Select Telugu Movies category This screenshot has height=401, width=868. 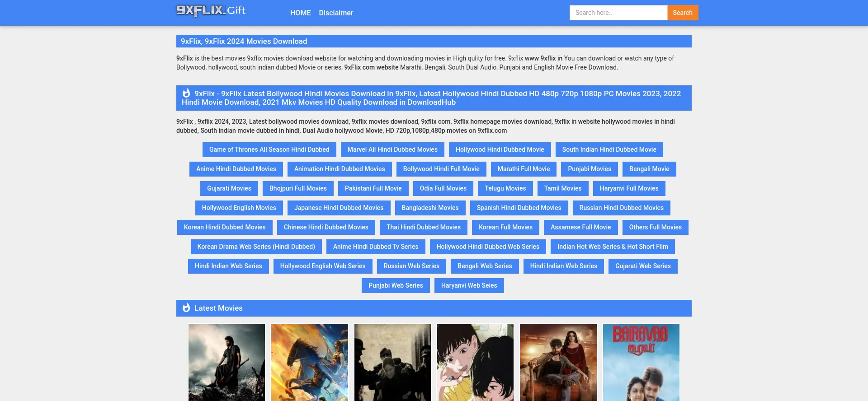pyautogui.click(x=505, y=188)
